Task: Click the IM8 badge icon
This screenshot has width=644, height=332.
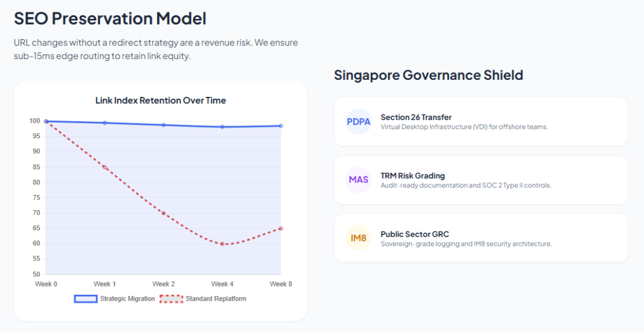Action: click(358, 238)
